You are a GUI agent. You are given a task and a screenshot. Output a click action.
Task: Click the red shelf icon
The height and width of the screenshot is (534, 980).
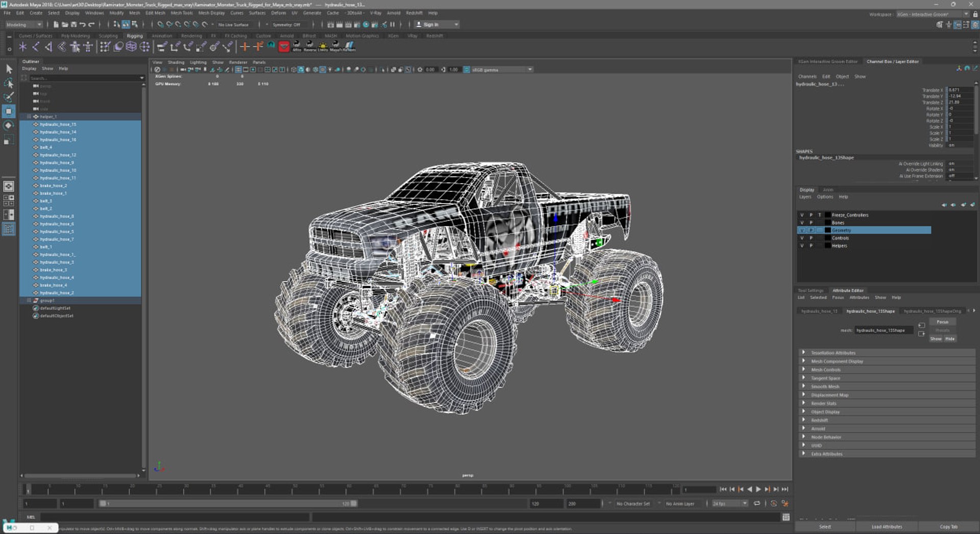(284, 47)
